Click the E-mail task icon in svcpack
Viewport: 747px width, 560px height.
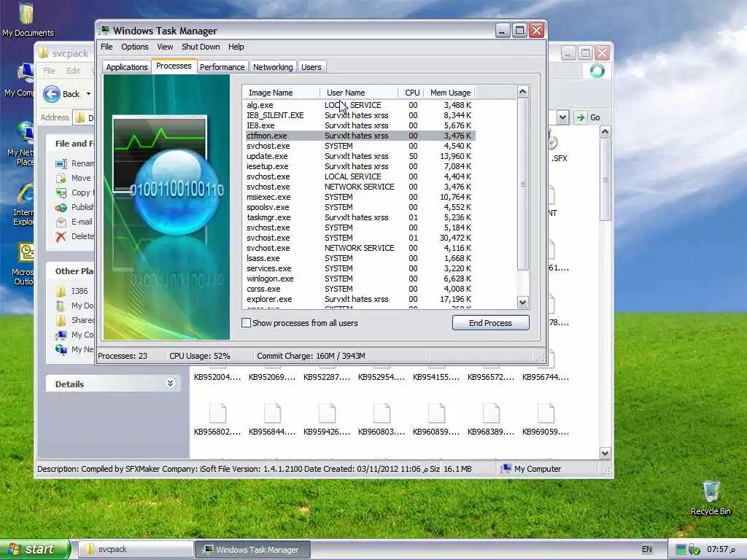pyautogui.click(x=61, y=222)
